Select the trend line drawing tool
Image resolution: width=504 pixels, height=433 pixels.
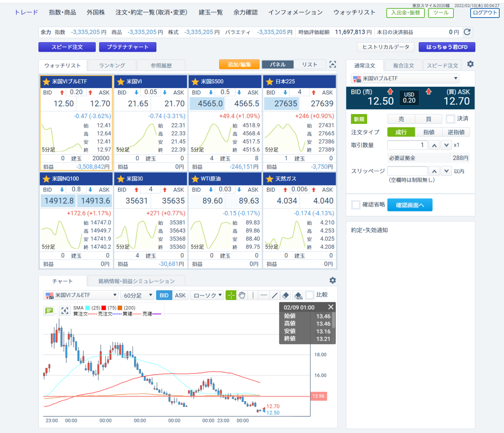[x=274, y=295]
